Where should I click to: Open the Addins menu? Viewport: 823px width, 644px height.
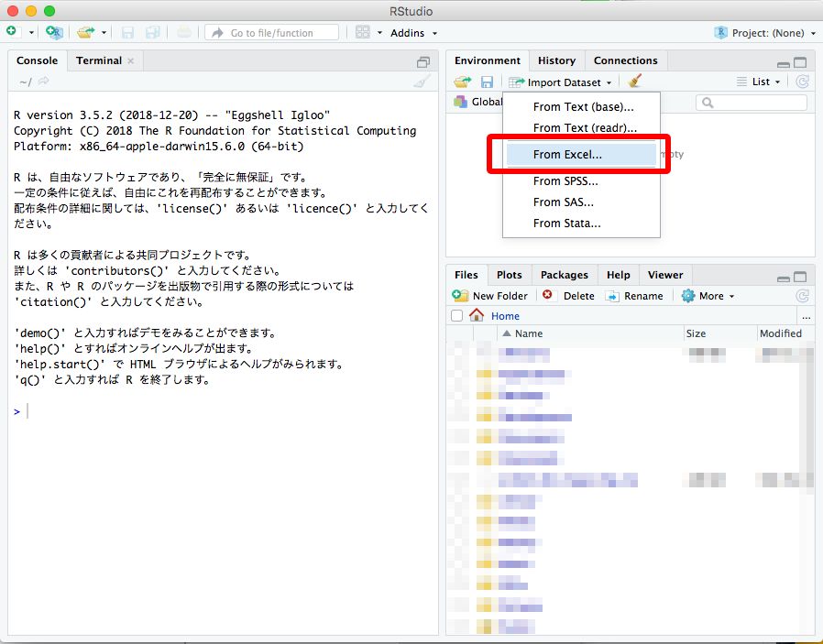tap(413, 33)
